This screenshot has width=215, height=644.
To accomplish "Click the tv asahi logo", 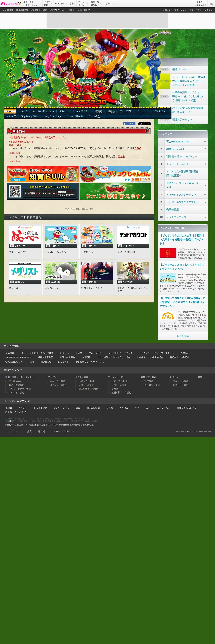I will pyautogui.click(x=11, y=4).
